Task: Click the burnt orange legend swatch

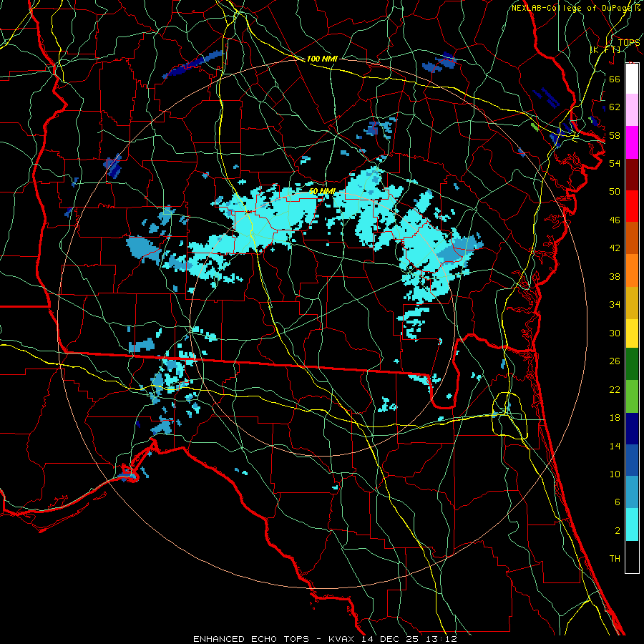Action: [x=632, y=238]
